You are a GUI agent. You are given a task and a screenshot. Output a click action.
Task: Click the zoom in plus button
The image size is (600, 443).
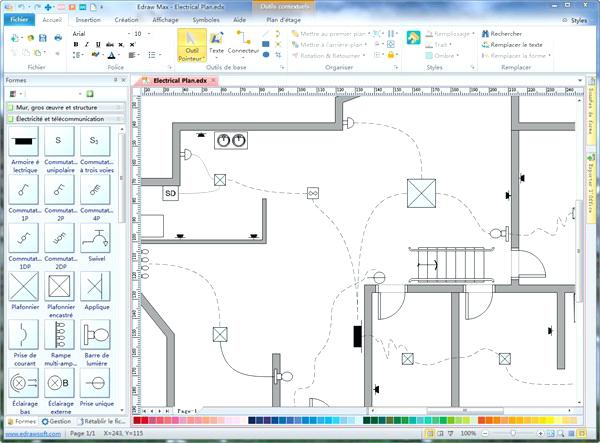[540, 433]
